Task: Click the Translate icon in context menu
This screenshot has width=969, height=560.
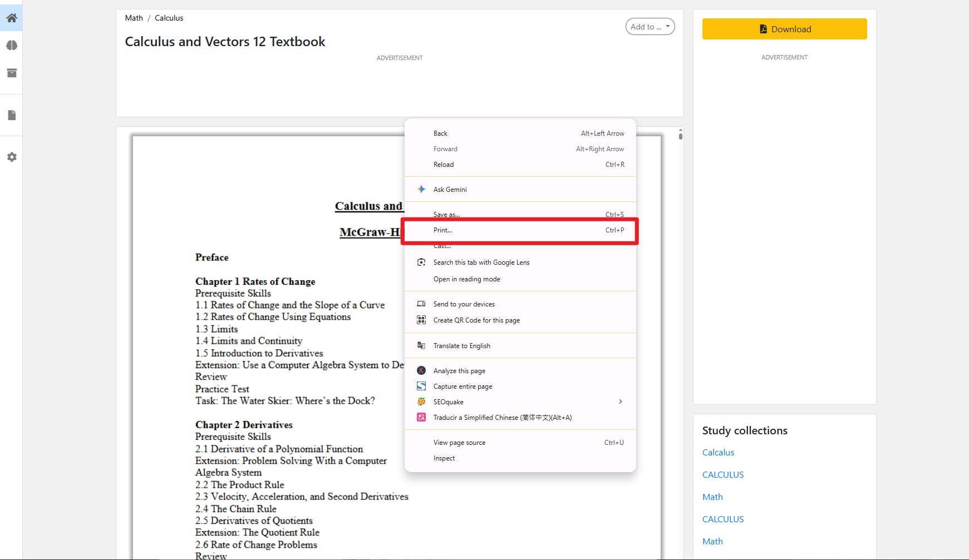Action: 421,345
